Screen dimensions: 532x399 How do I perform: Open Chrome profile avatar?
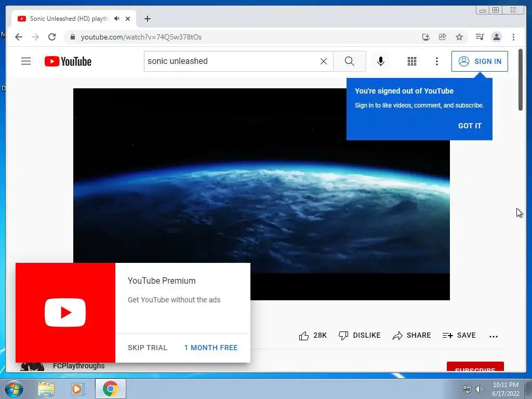click(496, 37)
